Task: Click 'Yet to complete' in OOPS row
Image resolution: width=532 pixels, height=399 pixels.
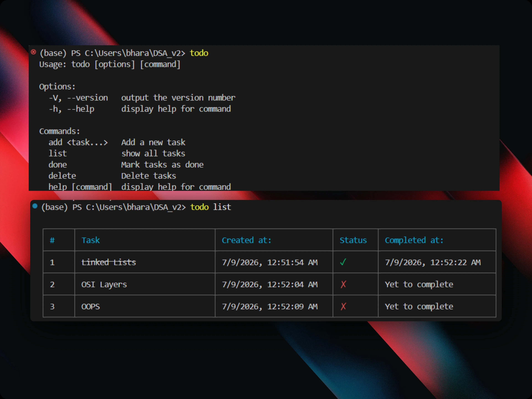Action: pos(419,307)
